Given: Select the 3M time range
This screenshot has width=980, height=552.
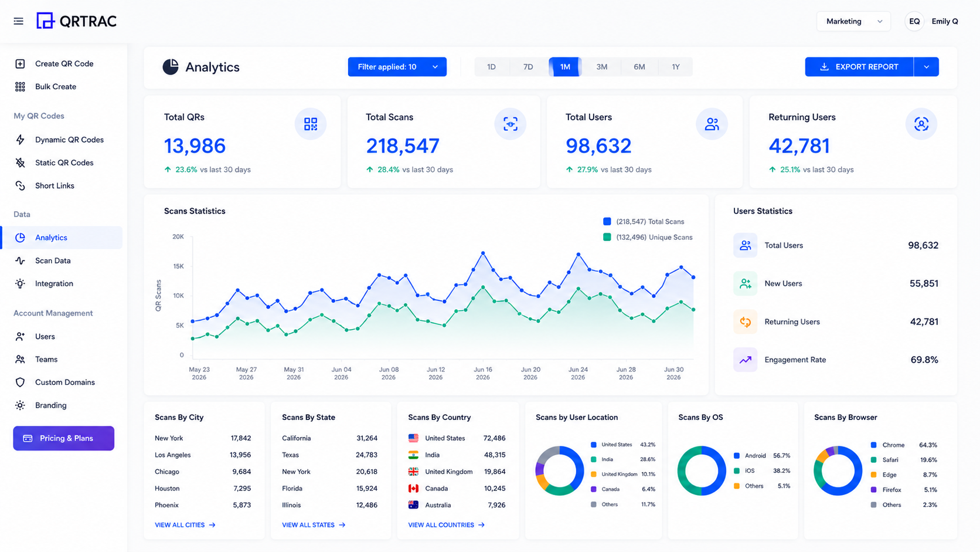Looking at the screenshot, I should 602,67.
